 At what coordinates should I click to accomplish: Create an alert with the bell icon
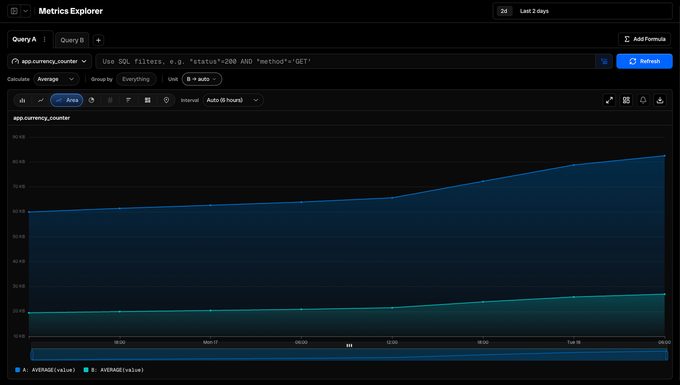tap(643, 100)
